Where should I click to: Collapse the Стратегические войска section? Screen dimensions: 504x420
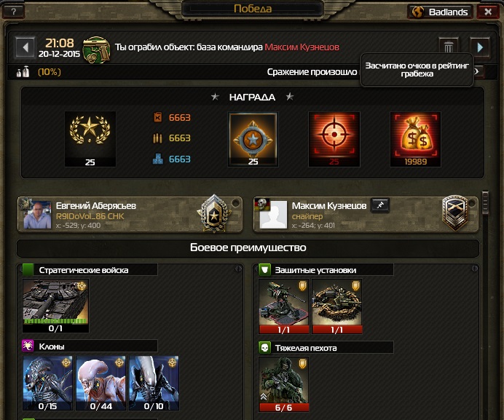click(238, 269)
